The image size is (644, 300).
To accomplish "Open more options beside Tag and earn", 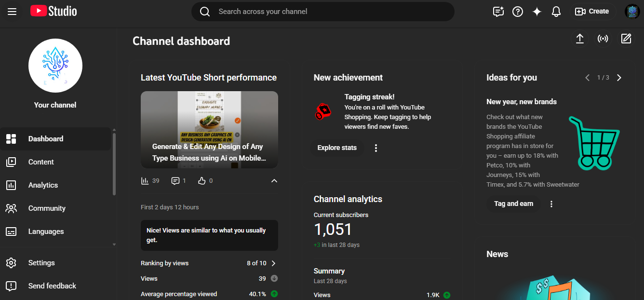I will click(x=551, y=204).
